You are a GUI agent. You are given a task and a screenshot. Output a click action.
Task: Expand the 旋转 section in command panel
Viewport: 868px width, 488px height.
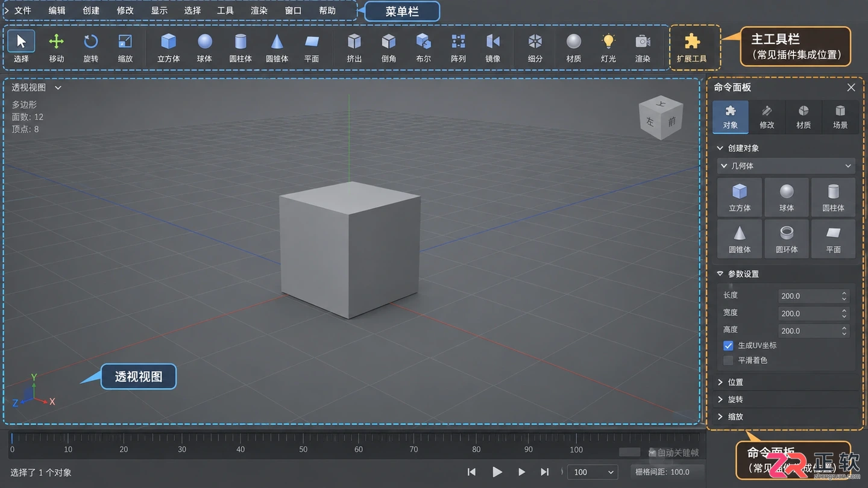click(787, 399)
